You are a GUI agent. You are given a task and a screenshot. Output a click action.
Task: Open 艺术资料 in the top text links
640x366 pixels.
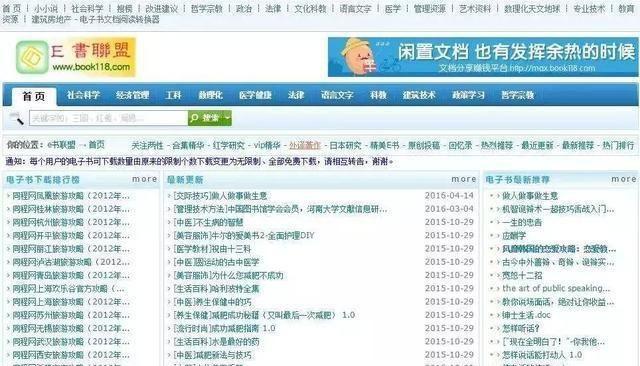click(x=475, y=9)
